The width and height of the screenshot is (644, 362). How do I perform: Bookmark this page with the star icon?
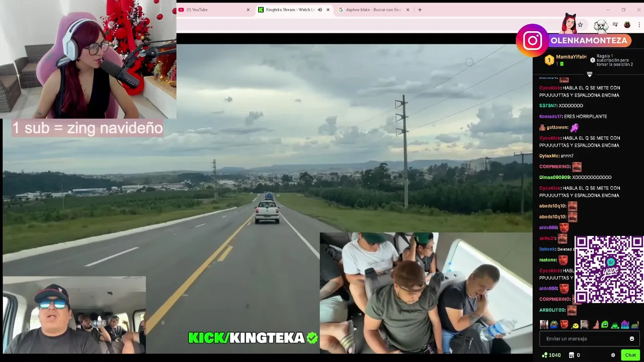[x=580, y=25]
